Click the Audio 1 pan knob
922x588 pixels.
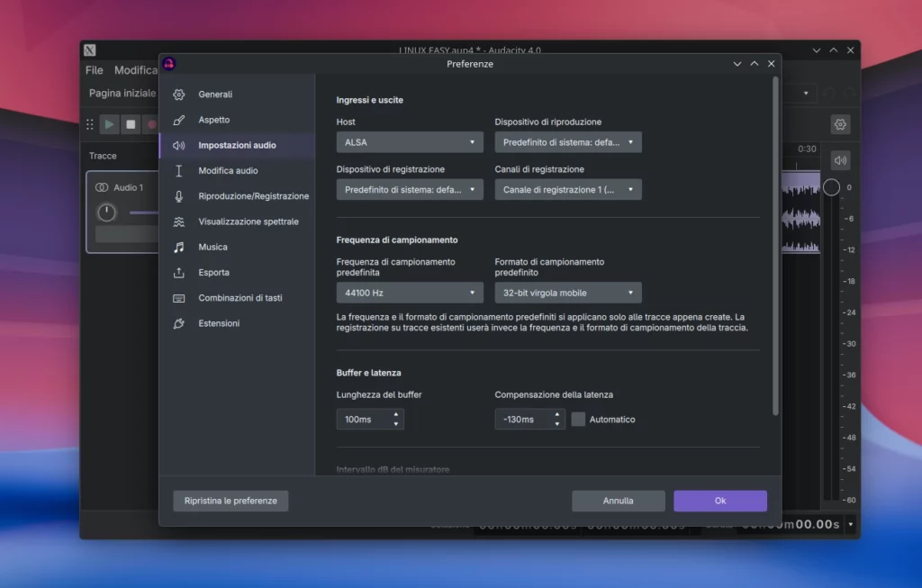click(x=106, y=213)
